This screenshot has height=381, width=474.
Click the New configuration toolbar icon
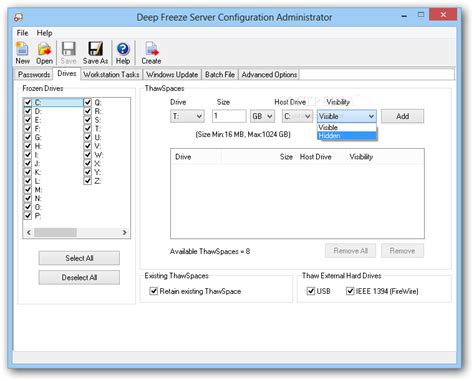[22, 53]
